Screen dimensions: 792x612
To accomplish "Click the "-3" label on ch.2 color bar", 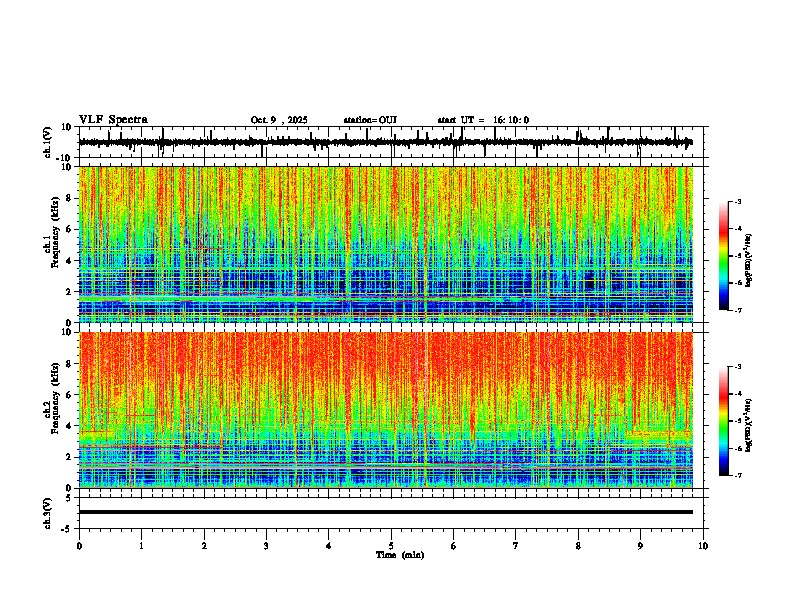I will [x=736, y=367].
